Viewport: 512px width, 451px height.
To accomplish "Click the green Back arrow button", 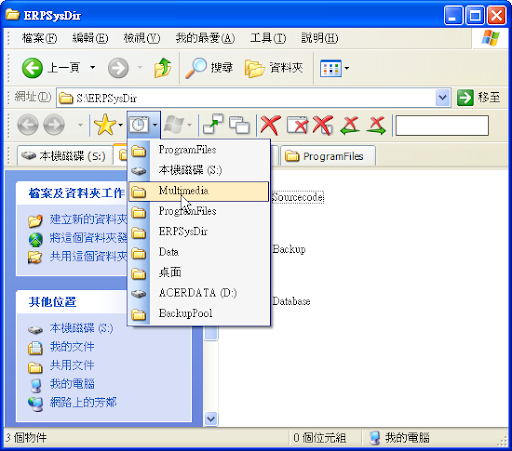I will 32,68.
